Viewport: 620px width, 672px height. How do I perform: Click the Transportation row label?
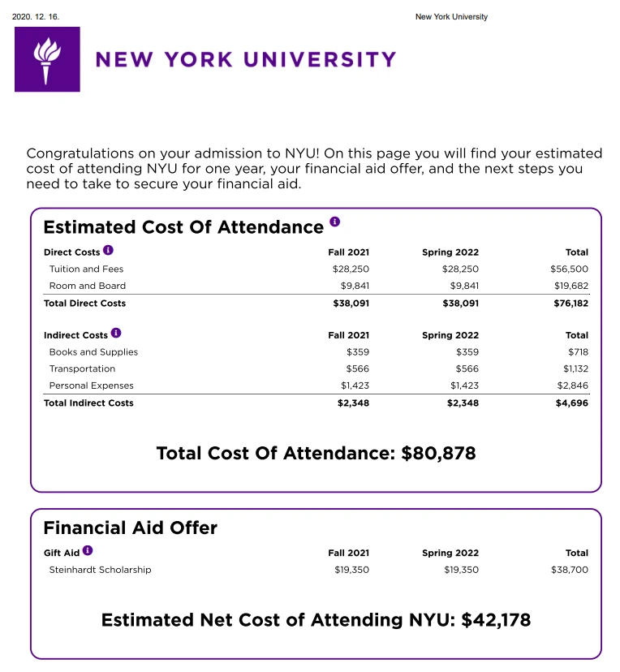pos(82,368)
